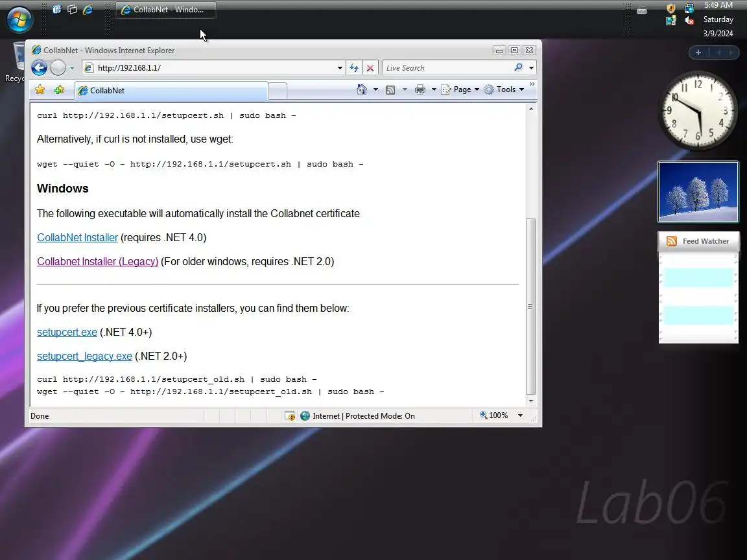Open a new blank tab
This screenshot has width=747, height=560.
click(x=278, y=91)
